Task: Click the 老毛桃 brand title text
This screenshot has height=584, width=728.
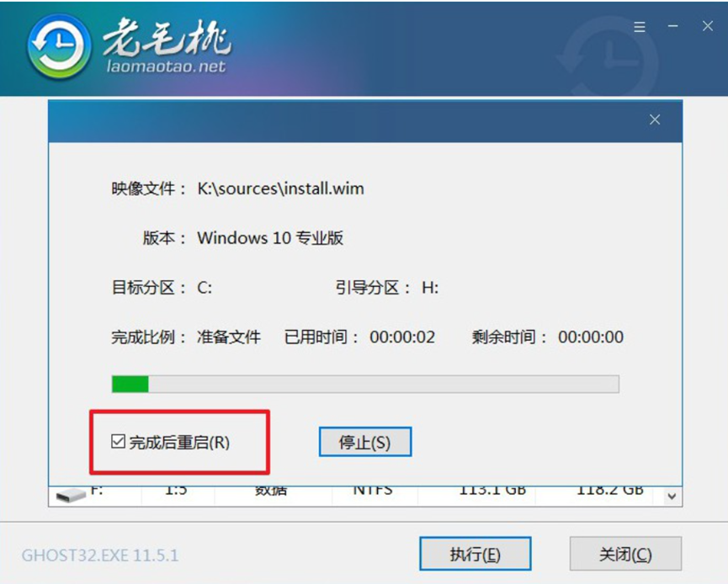Action: [x=166, y=36]
